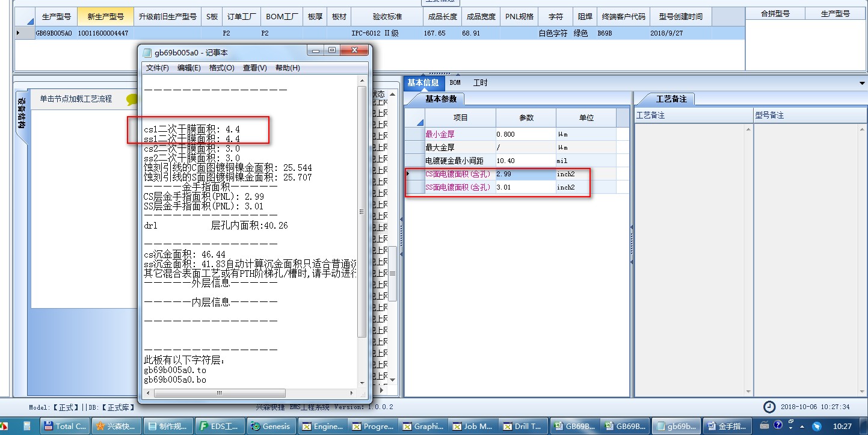868x435 pixels.
Task: Click the Notepad horizontal scrollbar thumb
Action: point(219,393)
